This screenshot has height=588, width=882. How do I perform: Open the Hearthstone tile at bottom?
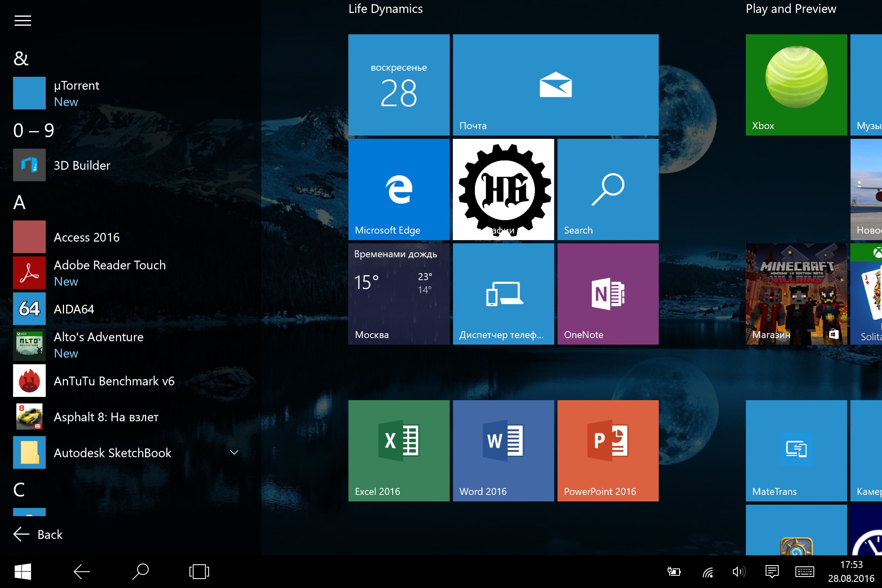(x=796, y=530)
